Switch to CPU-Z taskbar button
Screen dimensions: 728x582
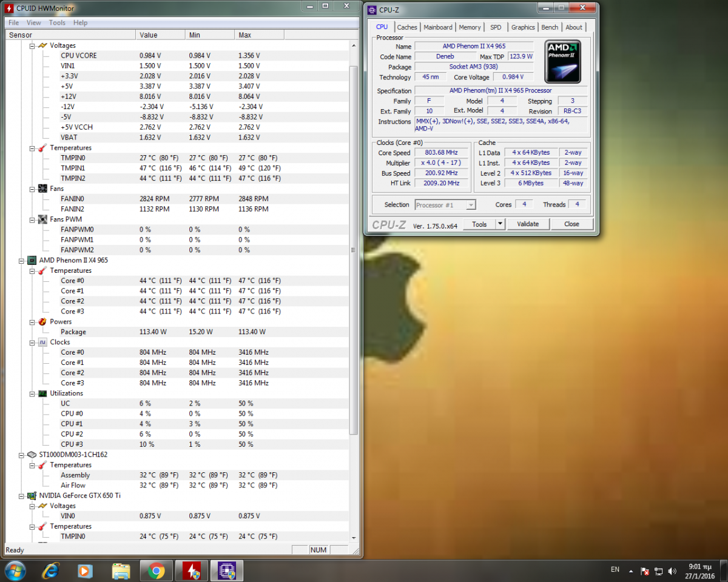[227, 570]
